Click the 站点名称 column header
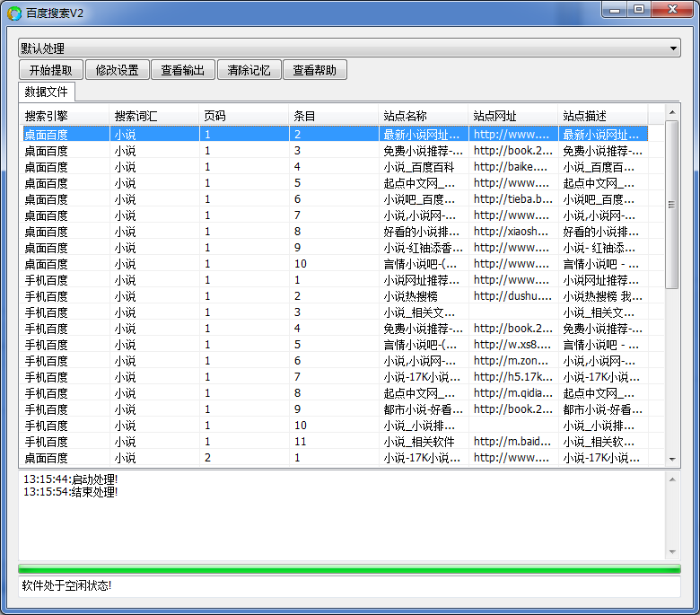This screenshot has width=700, height=615. [x=423, y=116]
